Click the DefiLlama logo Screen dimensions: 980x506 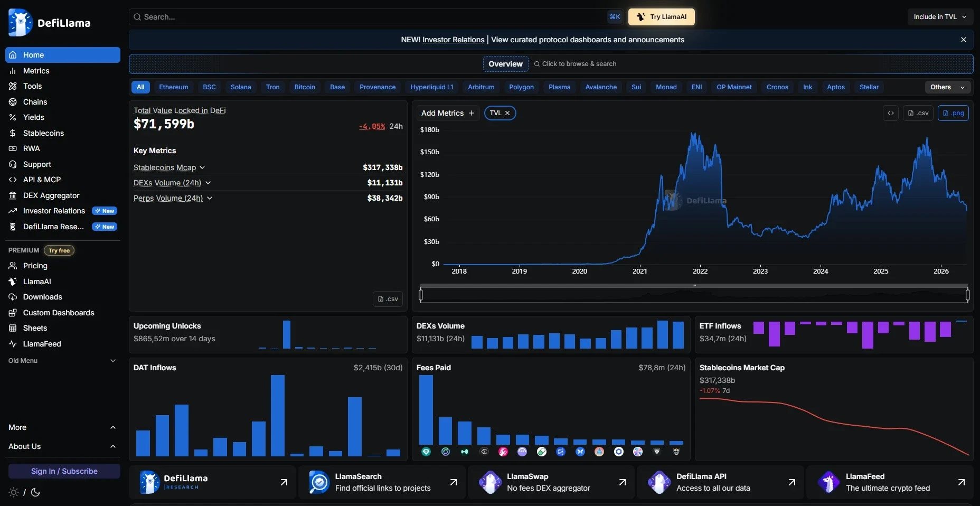coord(50,23)
